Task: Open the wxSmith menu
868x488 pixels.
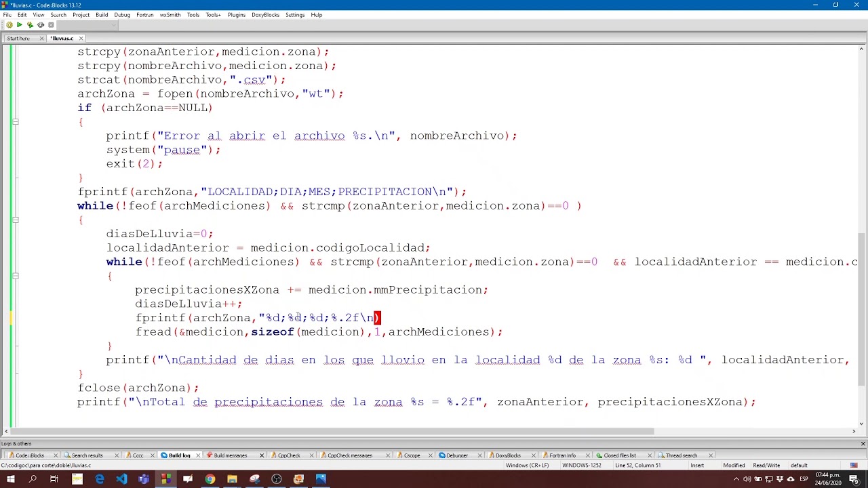Action: coord(170,15)
